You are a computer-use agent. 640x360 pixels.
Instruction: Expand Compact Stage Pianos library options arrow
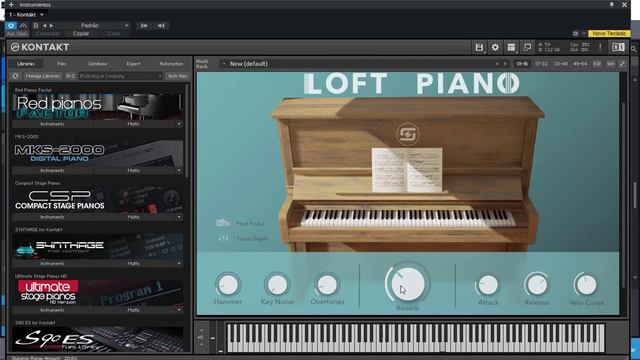pyautogui.click(x=179, y=217)
